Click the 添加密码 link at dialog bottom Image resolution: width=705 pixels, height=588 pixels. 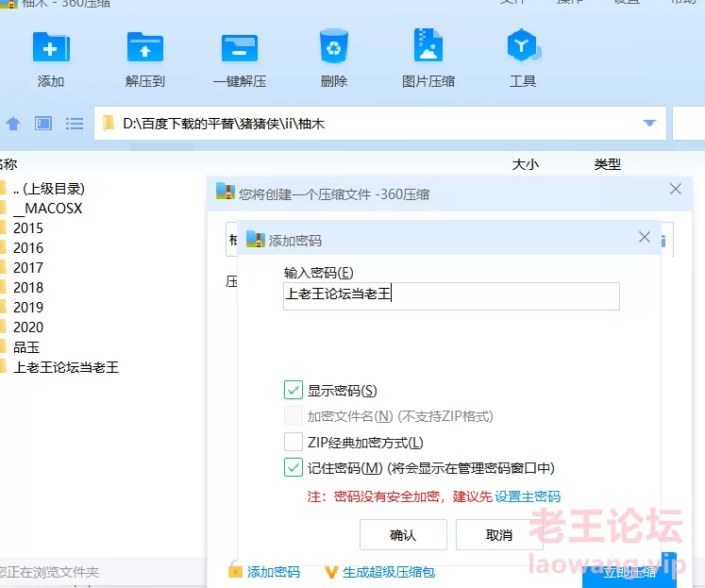click(273, 572)
